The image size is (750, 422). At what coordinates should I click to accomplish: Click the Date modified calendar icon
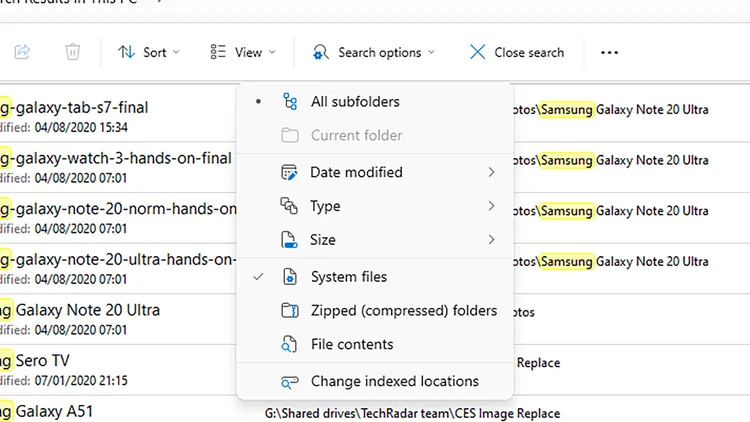point(290,173)
